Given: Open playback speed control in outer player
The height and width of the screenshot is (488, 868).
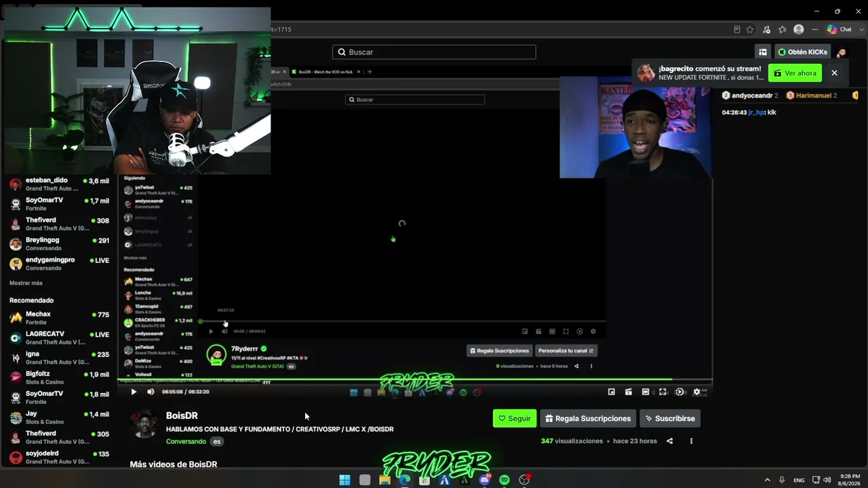Looking at the screenshot, I should coord(679,392).
